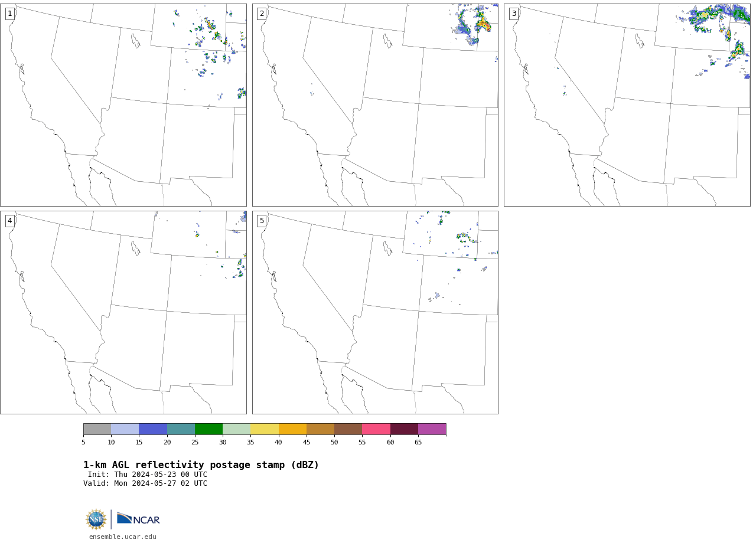Click the panel number 2 label
The image size is (756, 543).
[x=262, y=14]
